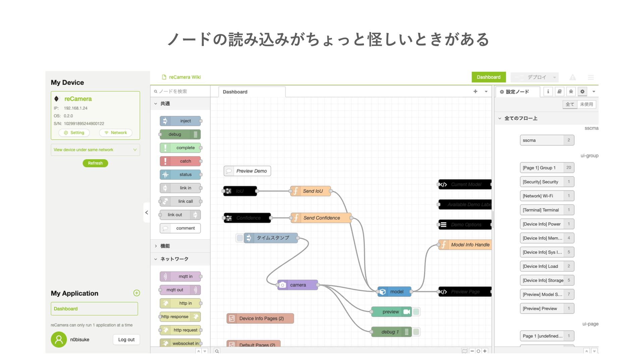
Task: Click the Log out button
Action: pyautogui.click(x=126, y=340)
